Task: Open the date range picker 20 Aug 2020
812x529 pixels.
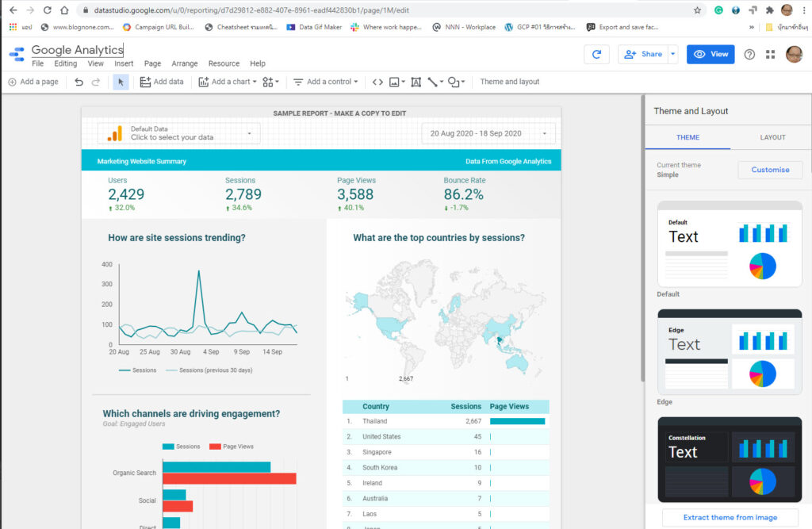Action: coord(488,133)
